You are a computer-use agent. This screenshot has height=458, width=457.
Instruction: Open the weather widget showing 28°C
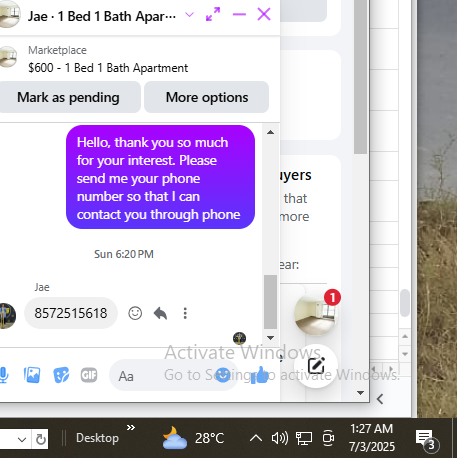[x=193, y=438]
